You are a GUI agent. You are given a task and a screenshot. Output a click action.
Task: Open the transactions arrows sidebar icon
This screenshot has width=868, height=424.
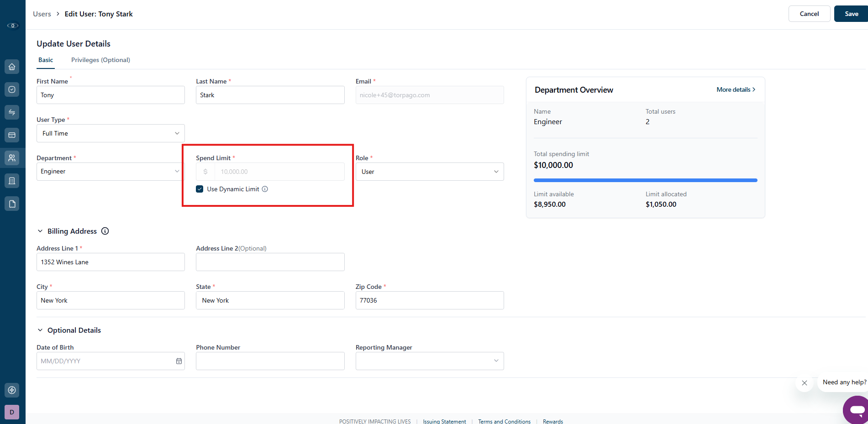click(x=12, y=112)
